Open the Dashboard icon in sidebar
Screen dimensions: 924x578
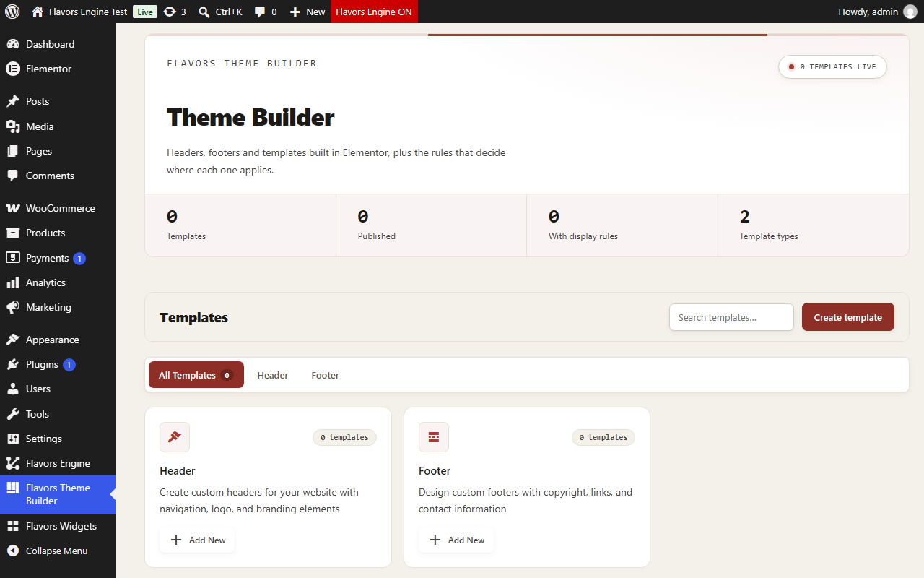pos(12,44)
